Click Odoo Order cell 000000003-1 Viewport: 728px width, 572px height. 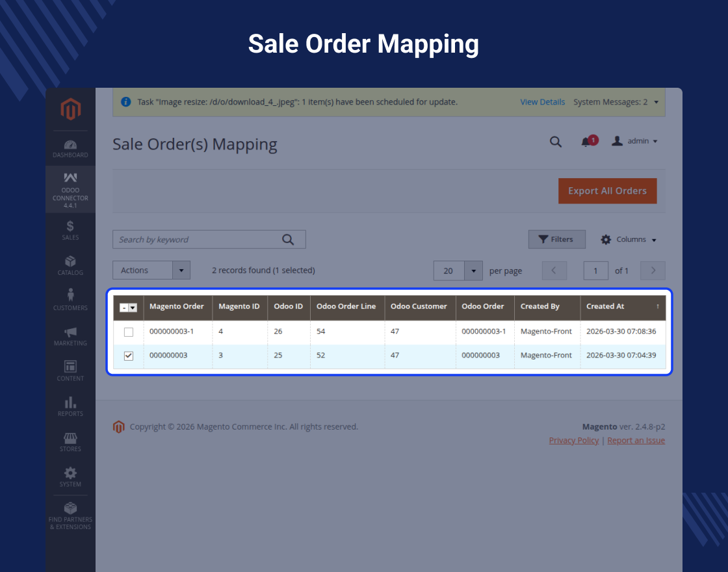tap(484, 331)
